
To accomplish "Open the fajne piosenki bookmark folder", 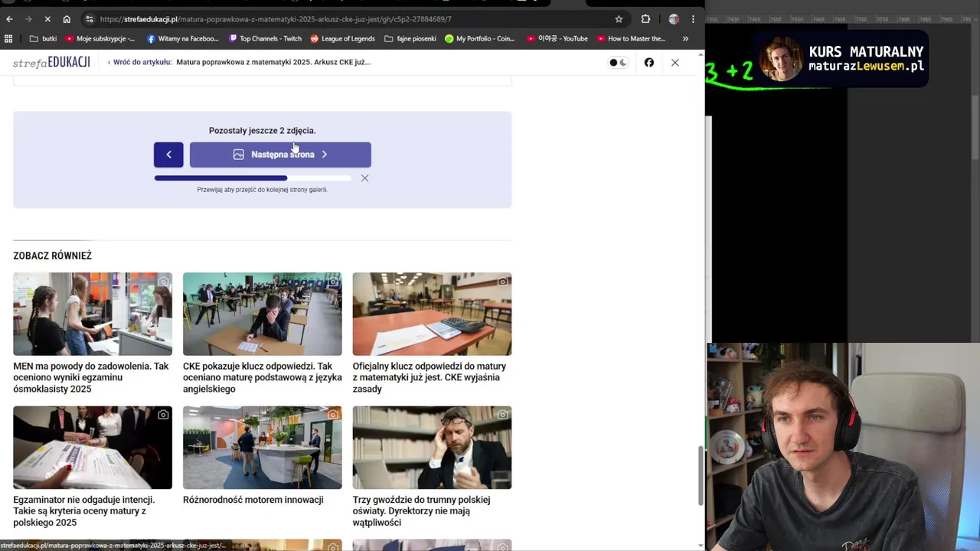I will tap(410, 38).
